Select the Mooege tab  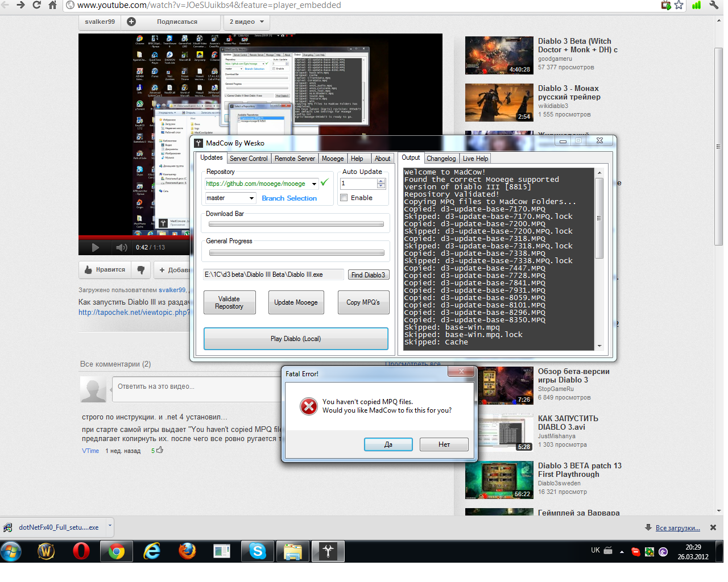333,159
